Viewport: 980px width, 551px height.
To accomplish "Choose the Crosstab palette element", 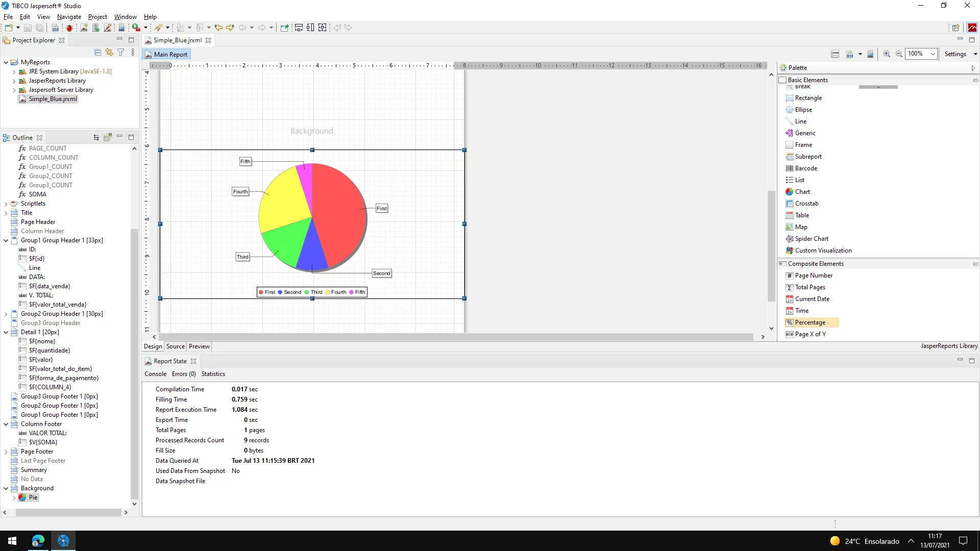I will [x=806, y=204].
